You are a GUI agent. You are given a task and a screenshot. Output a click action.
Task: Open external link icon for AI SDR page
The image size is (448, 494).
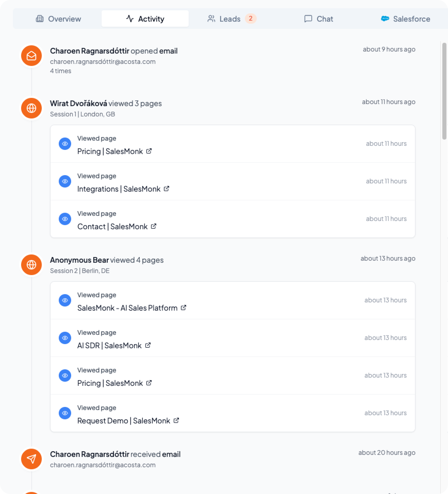pyautogui.click(x=148, y=345)
